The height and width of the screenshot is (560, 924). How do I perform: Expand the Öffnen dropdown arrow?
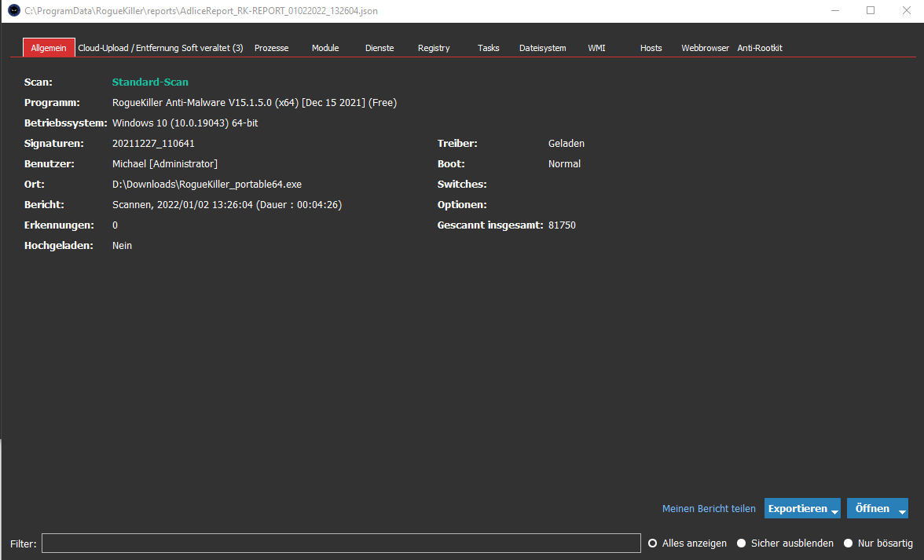pos(902,511)
